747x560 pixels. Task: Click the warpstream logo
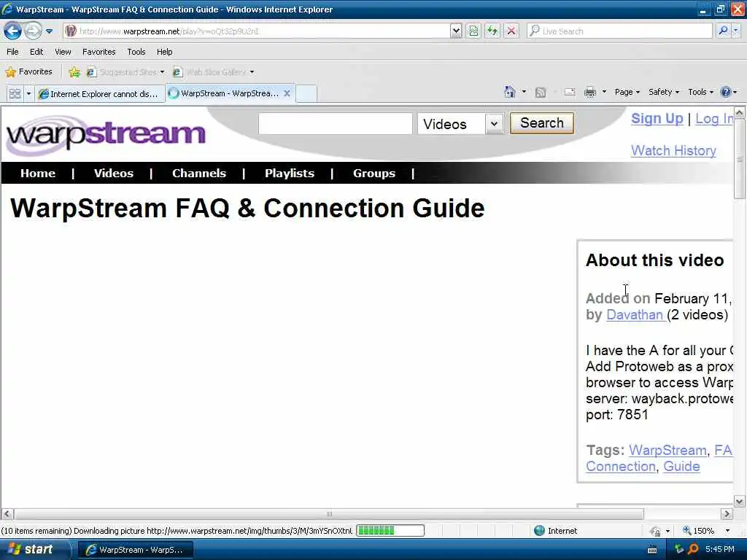tap(106, 134)
